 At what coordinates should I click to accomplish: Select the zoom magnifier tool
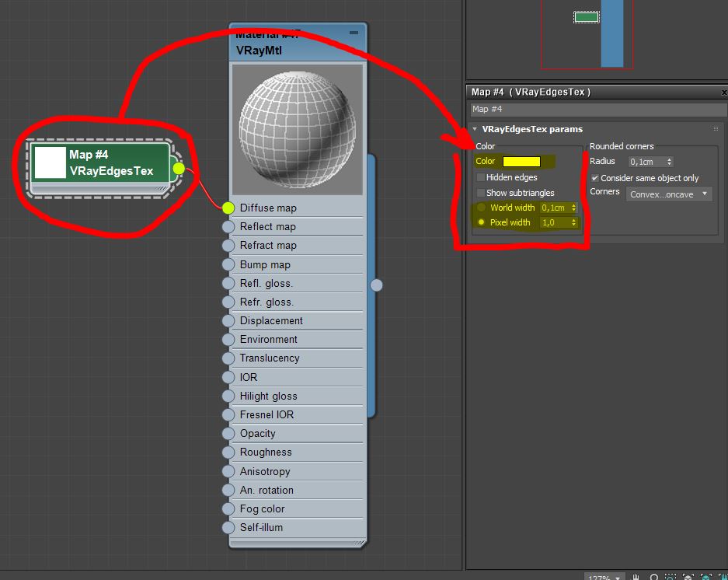click(654, 577)
